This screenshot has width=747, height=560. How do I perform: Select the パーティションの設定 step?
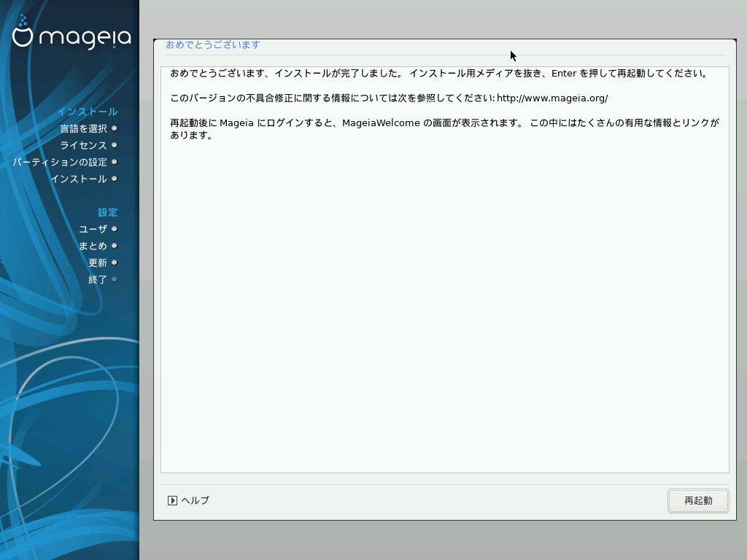[x=60, y=162]
